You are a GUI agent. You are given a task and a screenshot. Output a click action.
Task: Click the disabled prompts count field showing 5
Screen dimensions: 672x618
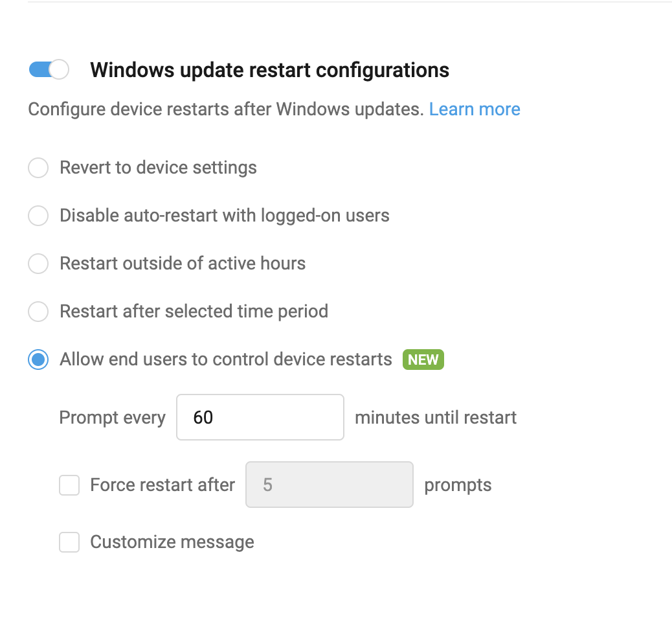point(329,485)
